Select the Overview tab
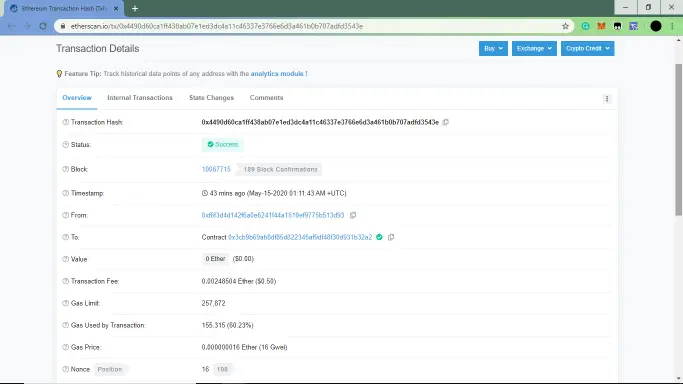 pos(77,98)
